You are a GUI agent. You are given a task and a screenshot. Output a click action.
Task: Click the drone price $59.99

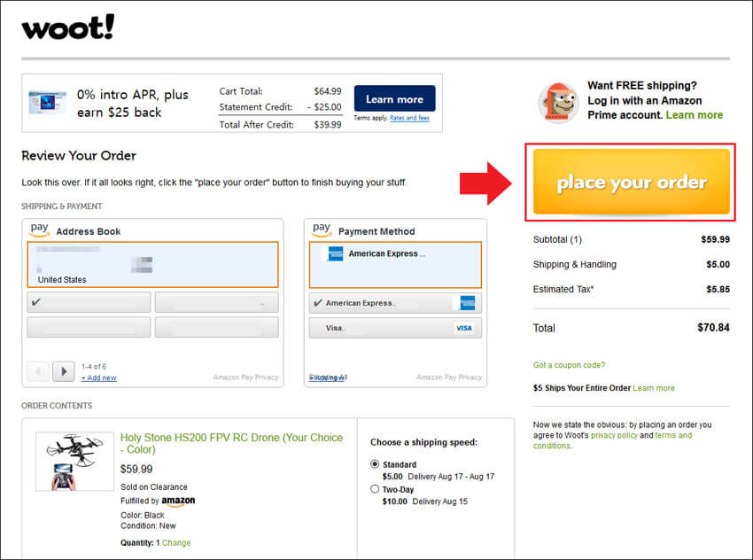pyautogui.click(x=136, y=469)
